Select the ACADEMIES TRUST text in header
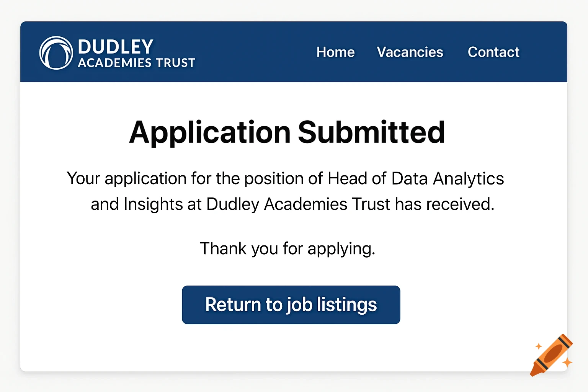 pos(137,63)
